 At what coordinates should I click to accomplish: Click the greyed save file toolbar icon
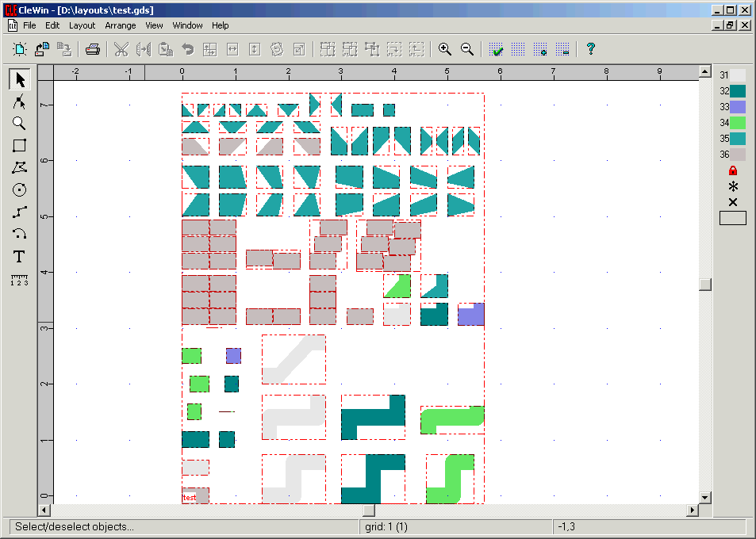[x=64, y=49]
